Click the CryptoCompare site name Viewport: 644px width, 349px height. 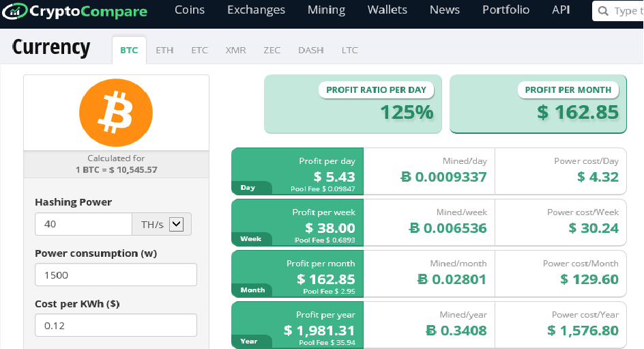88,12
